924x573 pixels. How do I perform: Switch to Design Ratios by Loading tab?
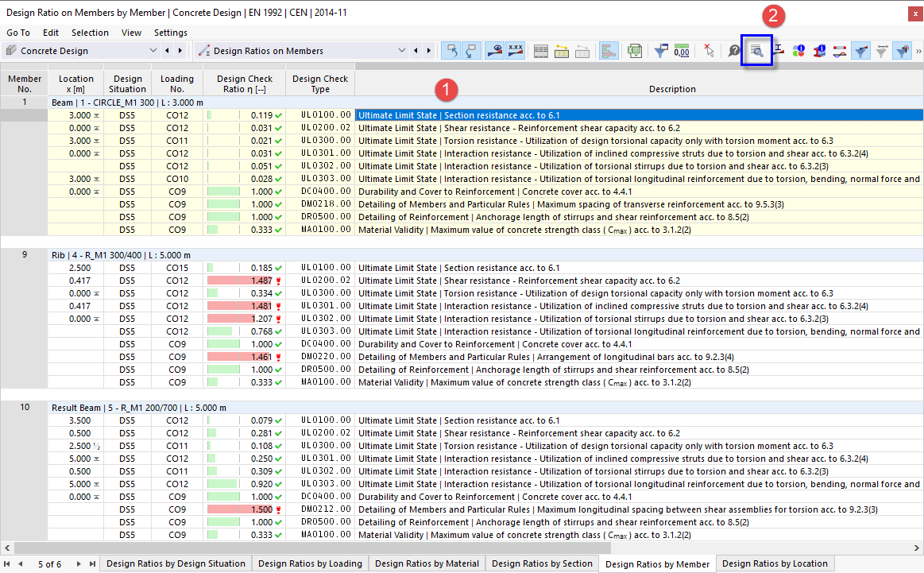click(x=310, y=563)
